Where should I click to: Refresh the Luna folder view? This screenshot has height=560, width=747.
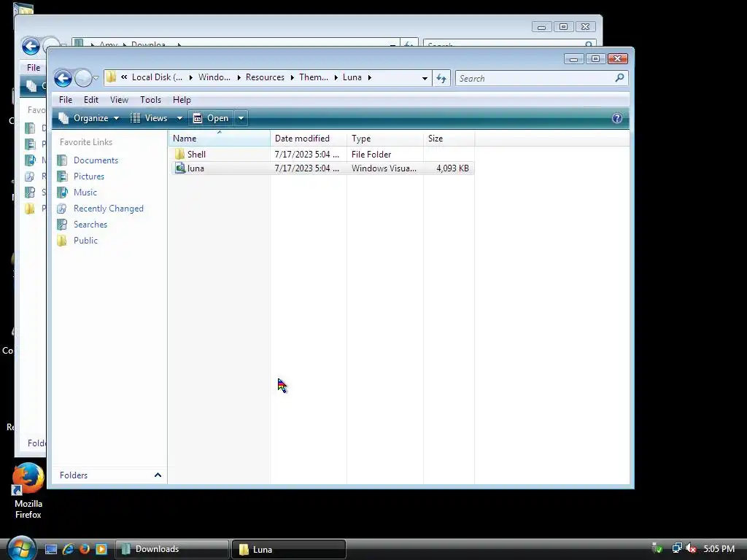pyautogui.click(x=441, y=78)
